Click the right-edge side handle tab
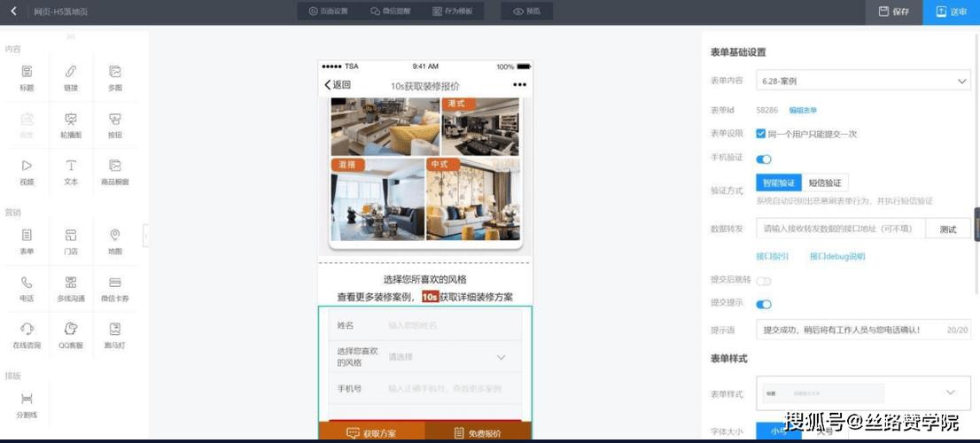The height and width of the screenshot is (443, 980). click(976, 224)
